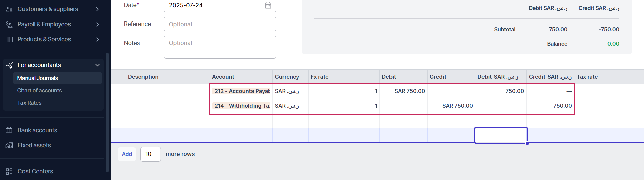Expand the Payroll & Employees chevron
The image size is (644, 180).
click(x=97, y=24)
